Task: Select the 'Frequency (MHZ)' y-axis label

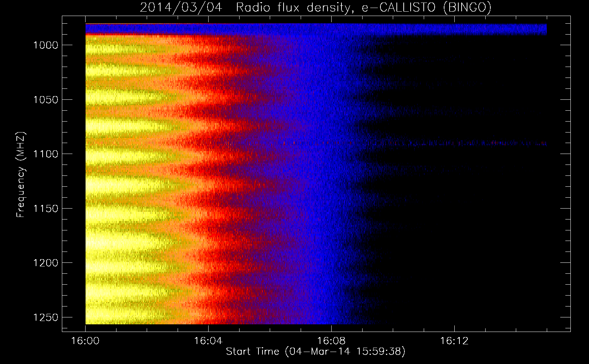Action: [x=21, y=175]
